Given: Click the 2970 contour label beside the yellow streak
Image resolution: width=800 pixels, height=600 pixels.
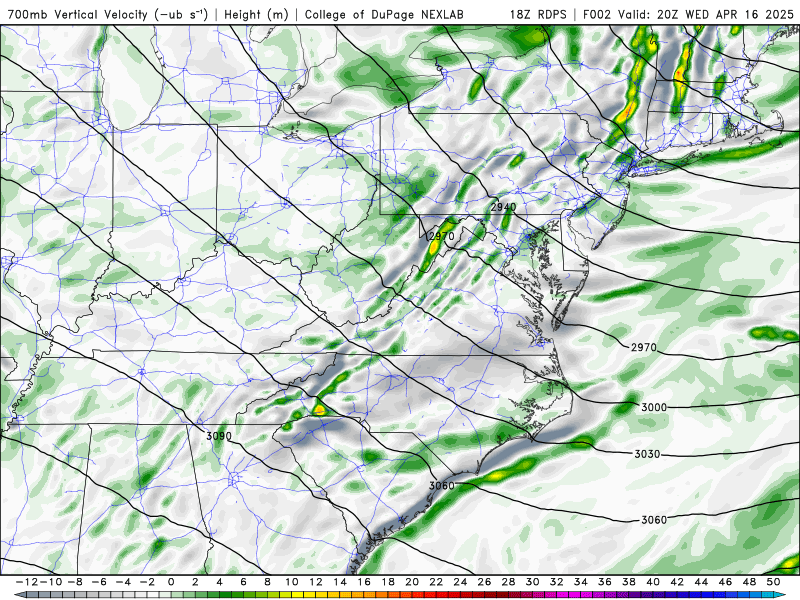Looking at the screenshot, I should pyautogui.click(x=442, y=236).
